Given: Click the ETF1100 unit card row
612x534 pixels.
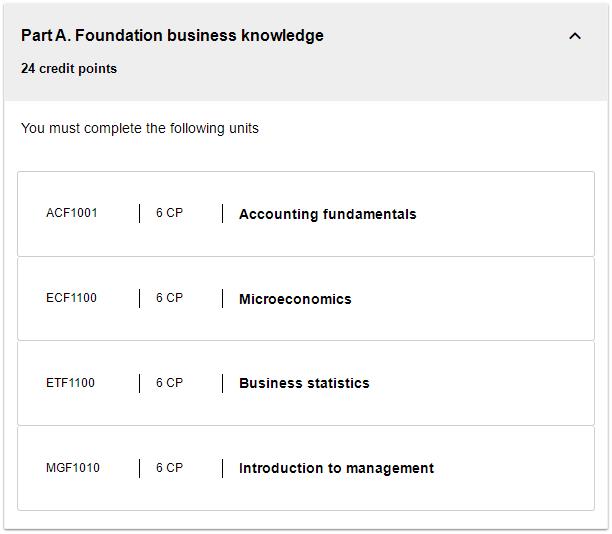Looking at the screenshot, I should click(x=306, y=383).
